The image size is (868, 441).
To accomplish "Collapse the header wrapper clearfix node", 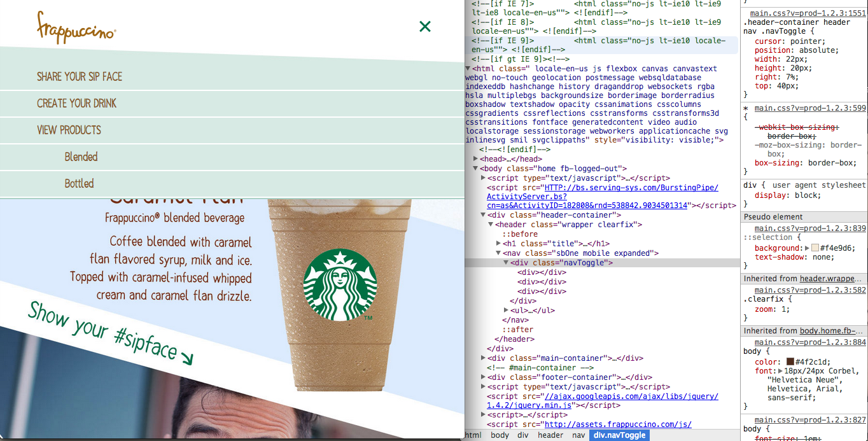I will 491,225.
